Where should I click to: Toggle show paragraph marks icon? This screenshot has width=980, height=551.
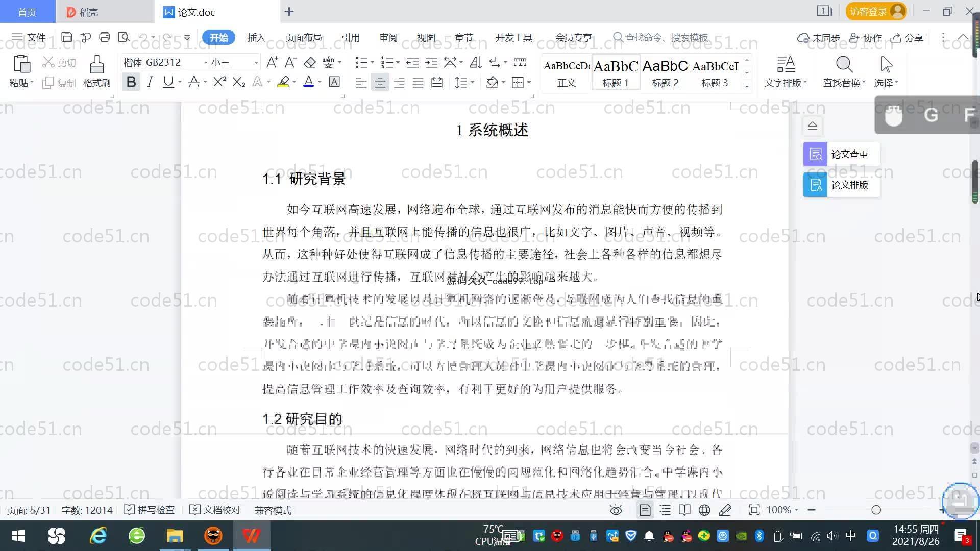495,63
